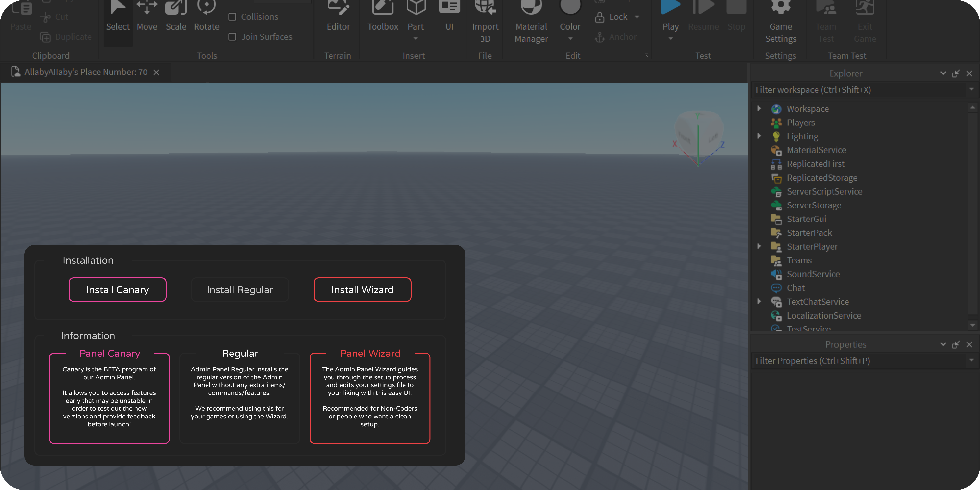Viewport: 980px width, 490px height.
Task: Open the Material Manager
Action: [x=531, y=19]
